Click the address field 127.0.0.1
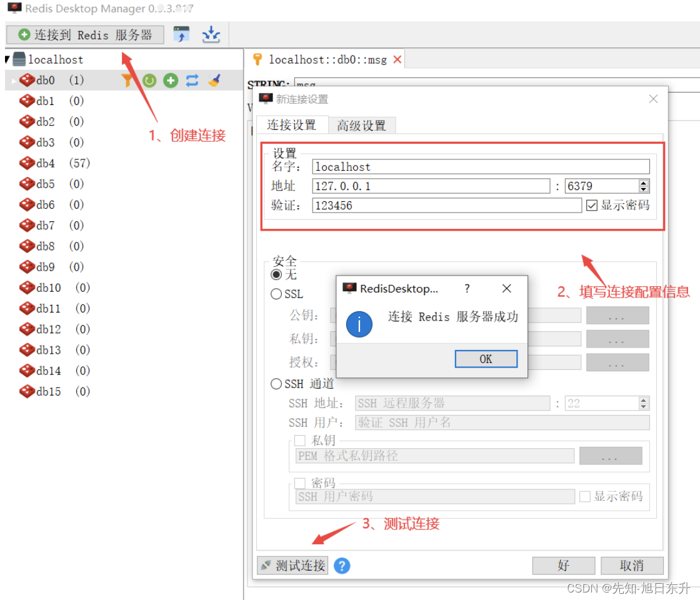 [x=431, y=186]
